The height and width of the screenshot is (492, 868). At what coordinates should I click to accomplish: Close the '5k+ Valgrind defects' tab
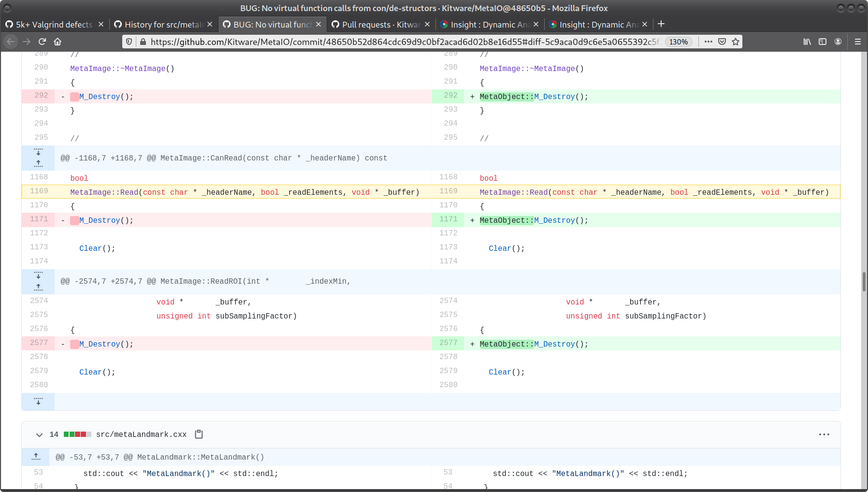coord(101,24)
